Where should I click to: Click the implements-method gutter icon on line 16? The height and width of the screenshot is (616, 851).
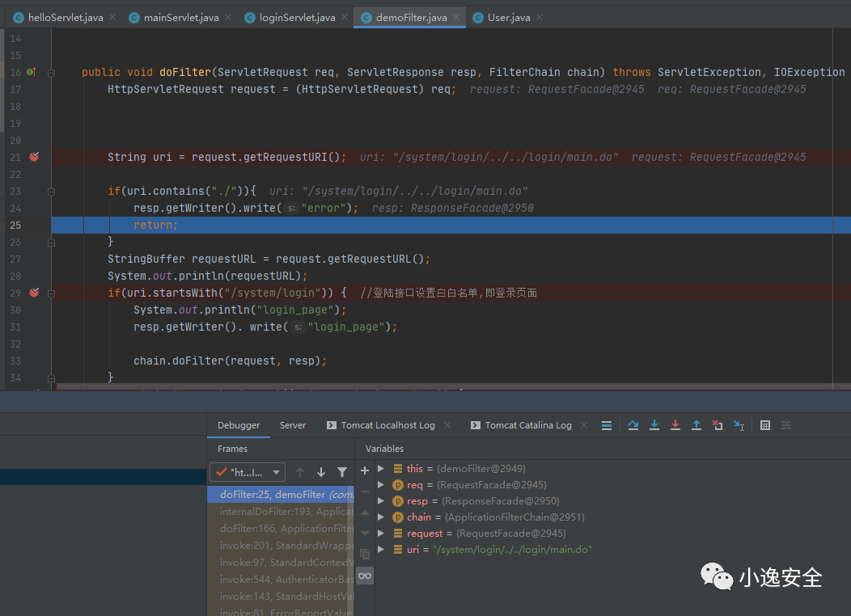[x=32, y=72]
